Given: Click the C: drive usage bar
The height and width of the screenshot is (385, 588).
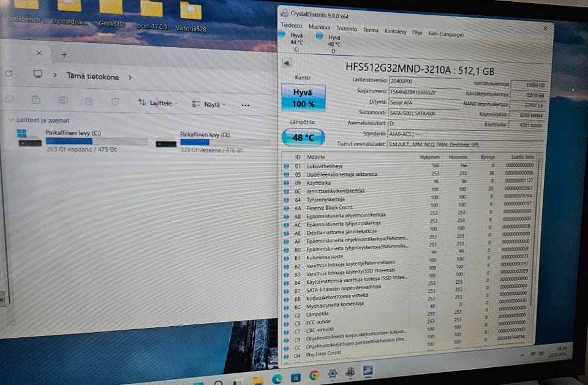Looking at the screenshot, I should point(96,141).
